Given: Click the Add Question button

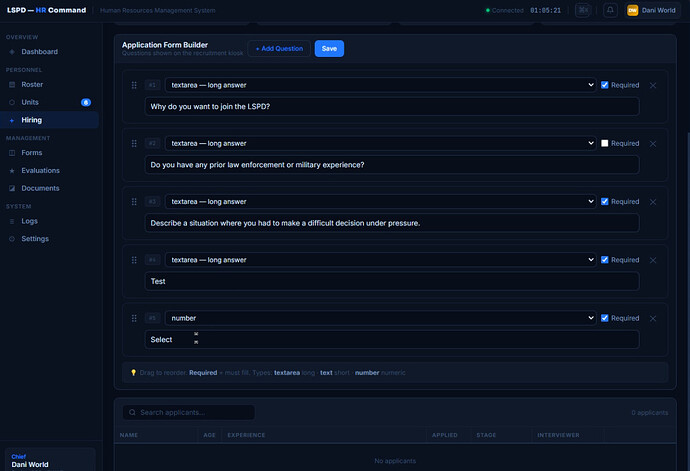Looking at the screenshot, I should pyautogui.click(x=279, y=48).
